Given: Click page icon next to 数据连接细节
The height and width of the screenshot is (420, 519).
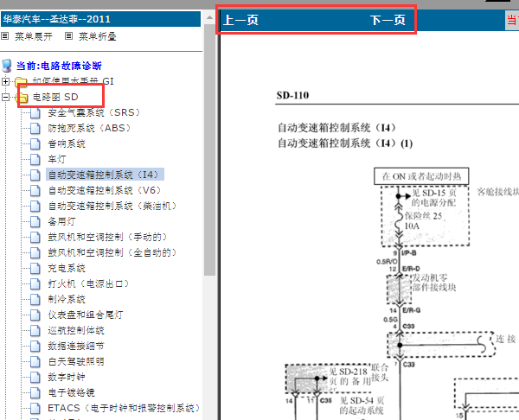Looking at the screenshot, I should tap(35, 346).
